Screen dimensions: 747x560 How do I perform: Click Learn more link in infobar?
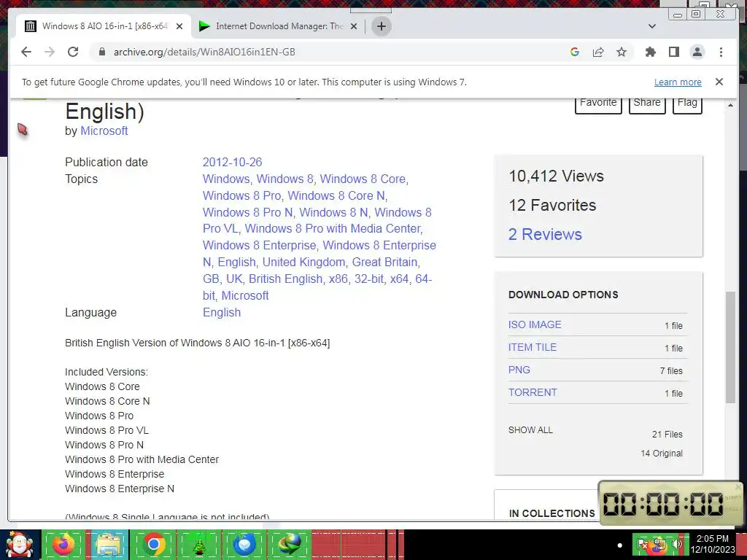678,82
